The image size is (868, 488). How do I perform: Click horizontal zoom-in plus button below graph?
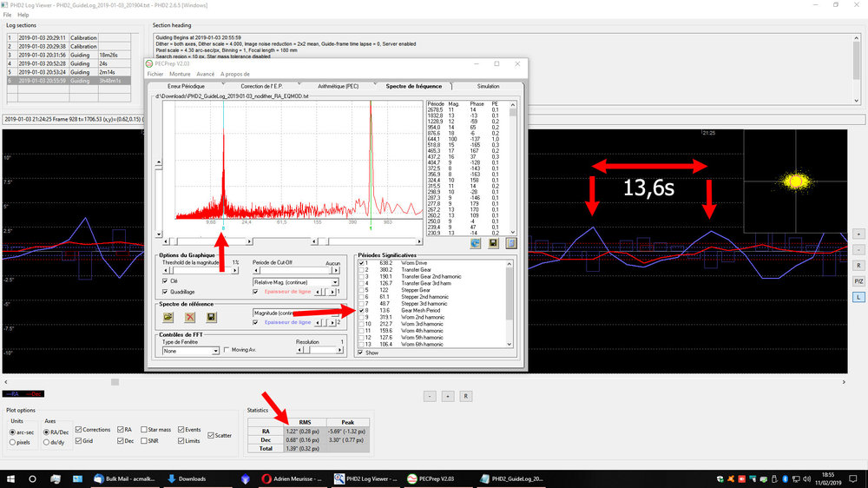pyautogui.click(x=448, y=396)
